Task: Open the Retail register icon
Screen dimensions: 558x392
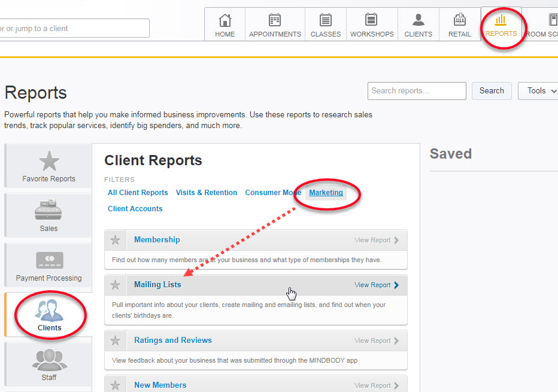Action: tap(459, 24)
